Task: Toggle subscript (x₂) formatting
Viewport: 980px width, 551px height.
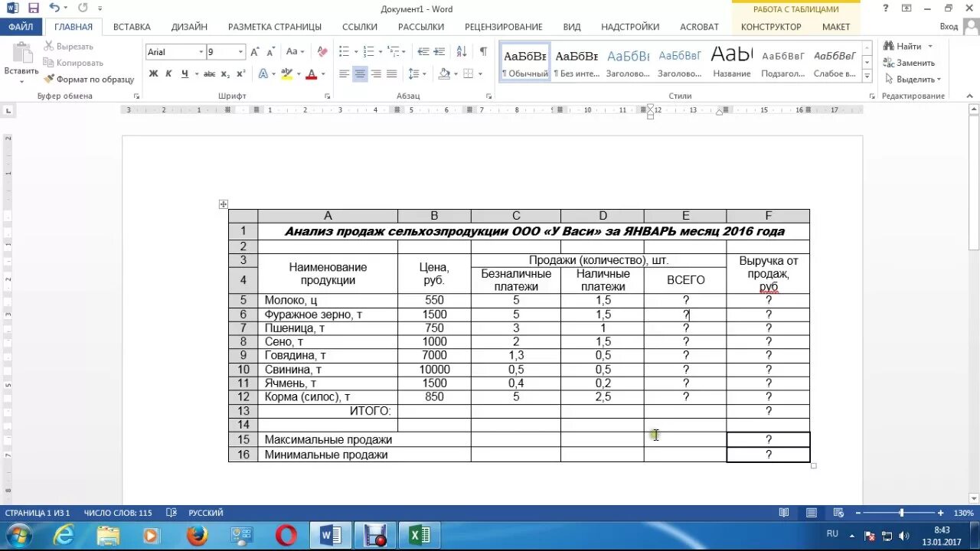Action: pyautogui.click(x=225, y=74)
